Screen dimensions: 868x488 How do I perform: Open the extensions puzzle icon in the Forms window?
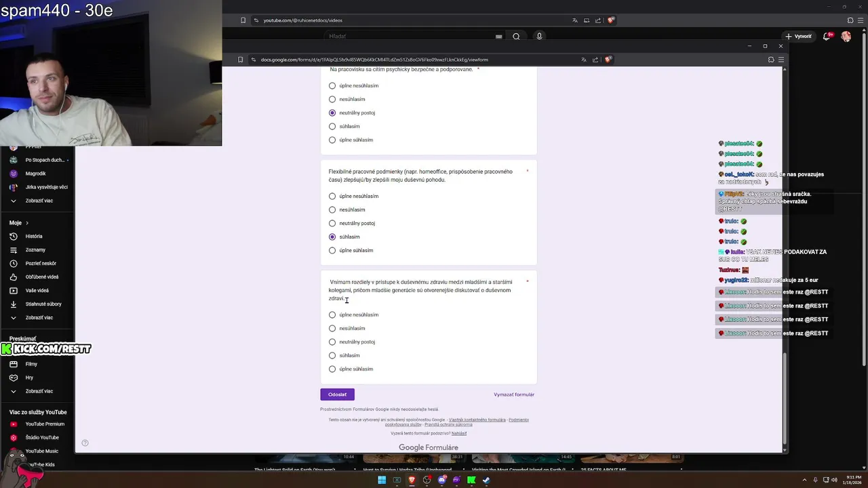771,60
